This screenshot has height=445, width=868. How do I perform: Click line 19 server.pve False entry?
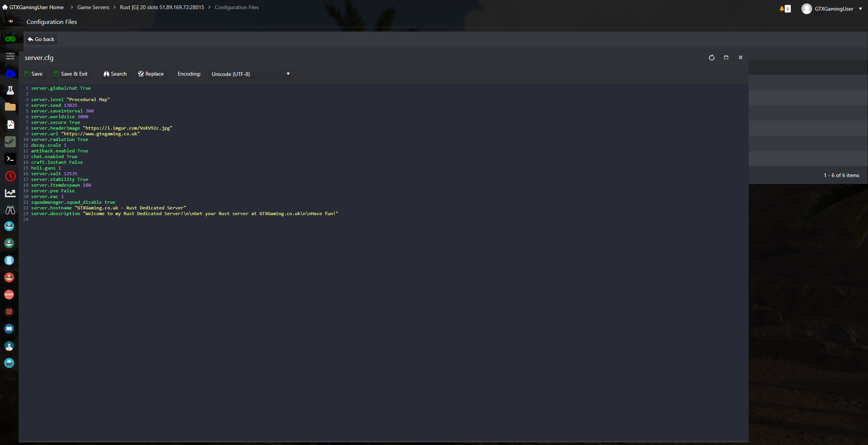52,191
